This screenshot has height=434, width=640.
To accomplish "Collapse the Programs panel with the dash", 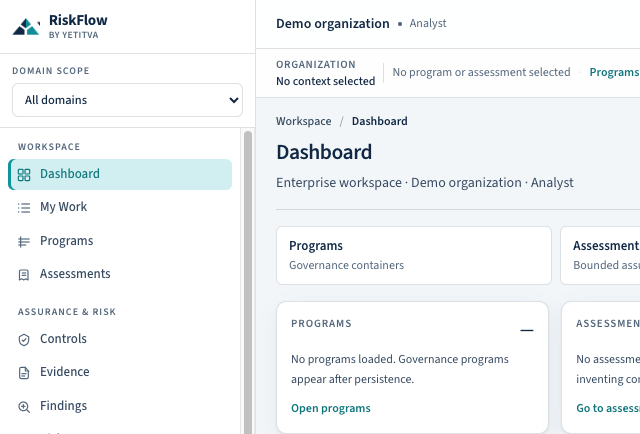I will [527, 330].
